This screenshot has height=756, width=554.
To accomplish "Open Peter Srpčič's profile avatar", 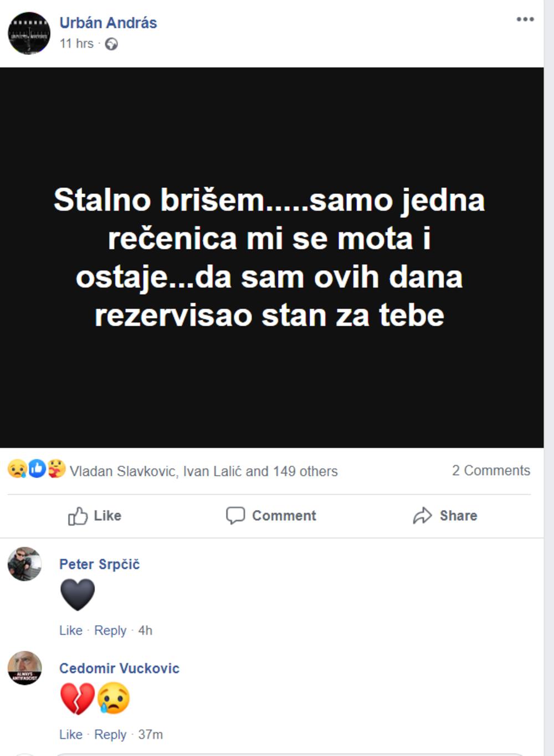I will [24, 564].
